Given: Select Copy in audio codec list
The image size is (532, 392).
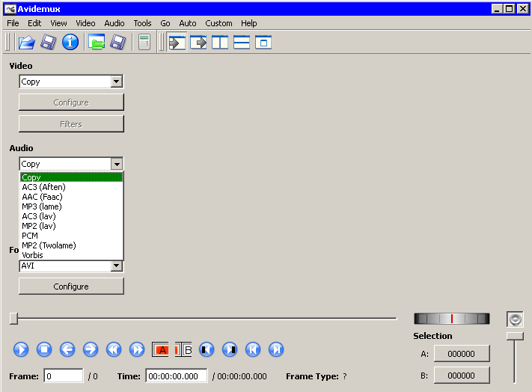Looking at the screenshot, I should 71,177.
